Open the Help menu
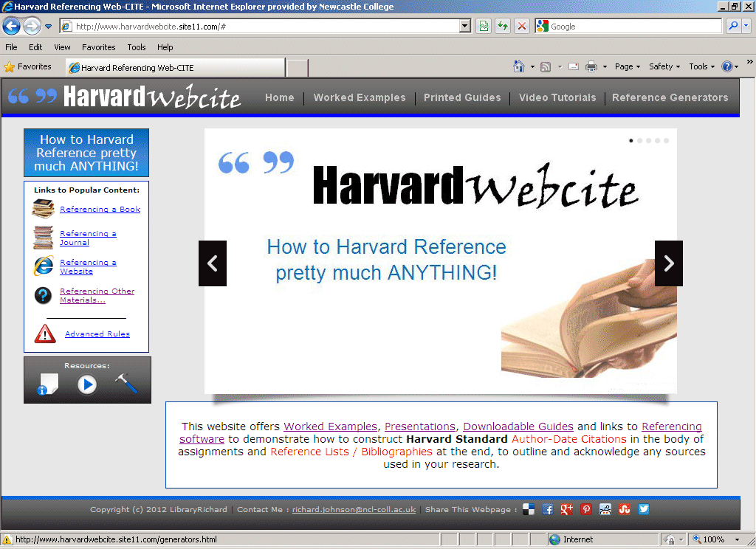Image resolution: width=756 pixels, height=549 pixels. (165, 47)
